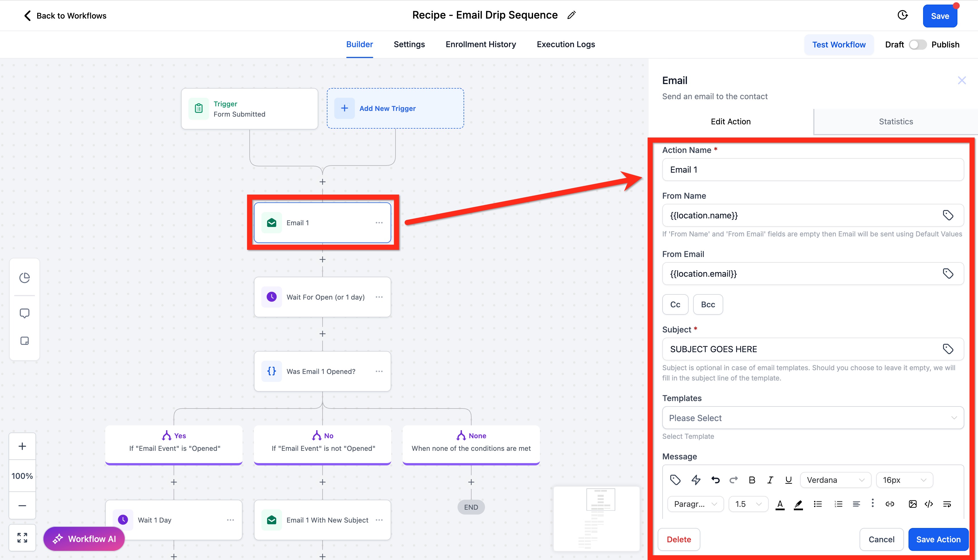Click the Test Workflow button
The width and height of the screenshot is (978, 560).
tap(839, 45)
